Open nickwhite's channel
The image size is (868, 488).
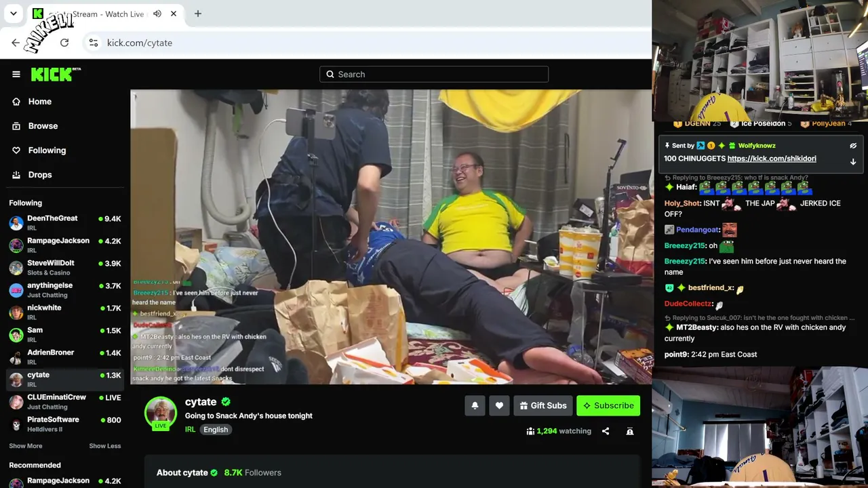point(65,312)
